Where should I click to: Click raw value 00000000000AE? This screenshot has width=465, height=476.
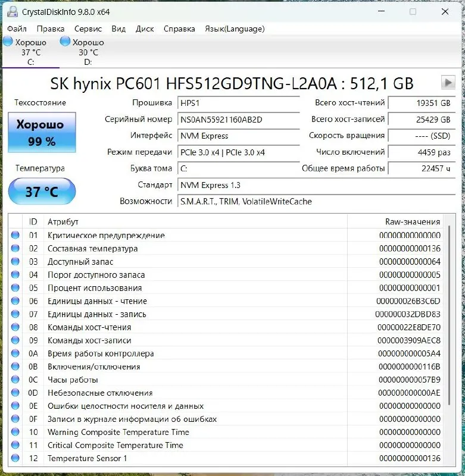[409, 393]
